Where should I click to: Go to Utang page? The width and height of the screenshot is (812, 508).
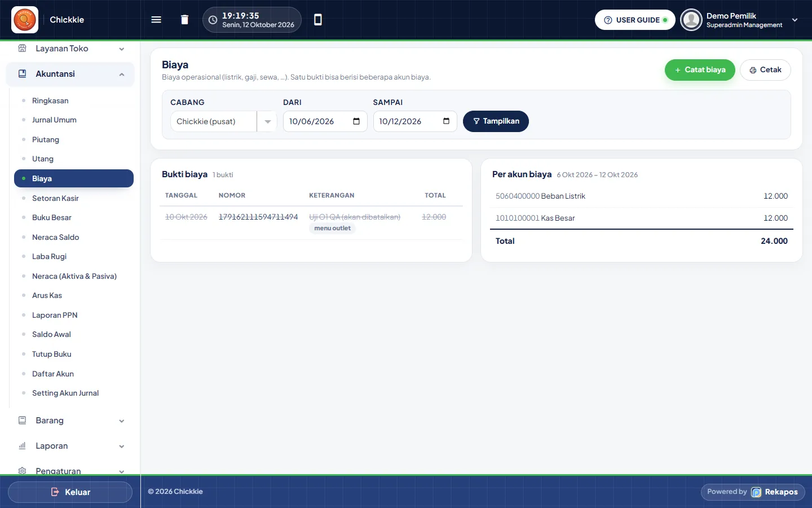coord(74,159)
